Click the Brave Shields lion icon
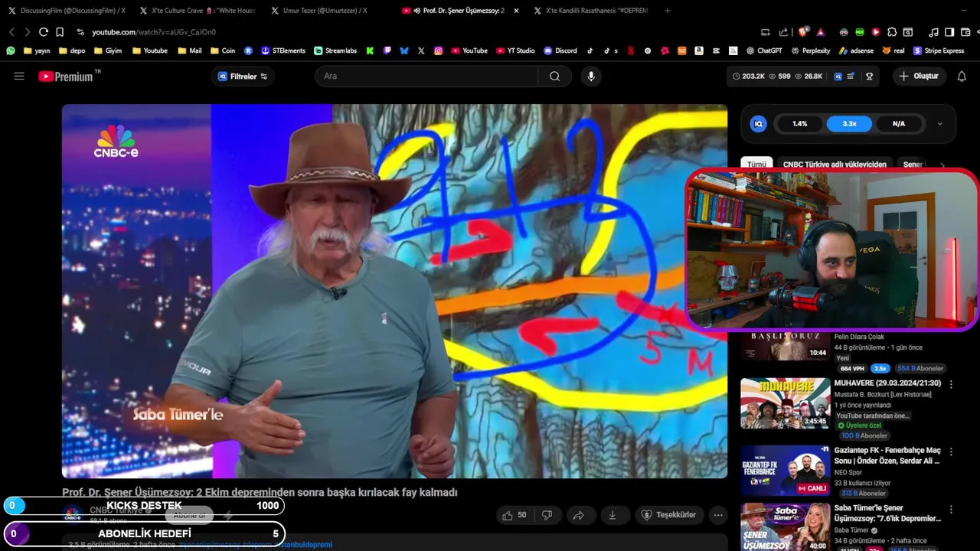 pyautogui.click(x=803, y=32)
